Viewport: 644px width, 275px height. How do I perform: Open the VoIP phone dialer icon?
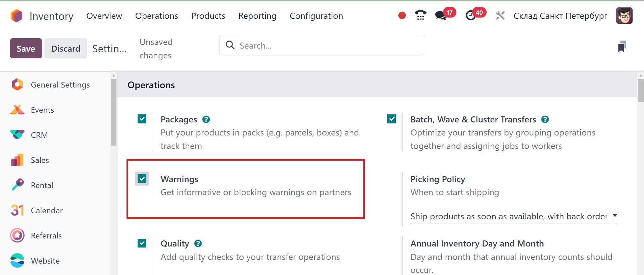point(420,16)
